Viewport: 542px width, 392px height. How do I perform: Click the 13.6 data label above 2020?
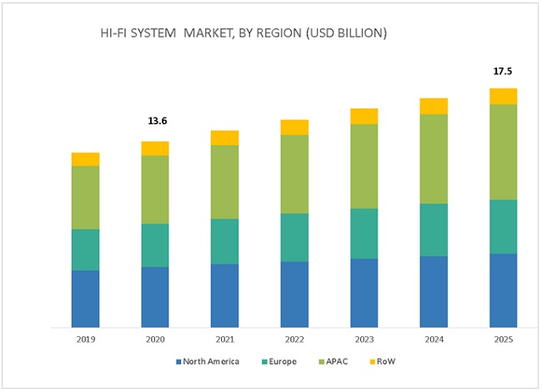pyautogui.click(x=157, y=122)
